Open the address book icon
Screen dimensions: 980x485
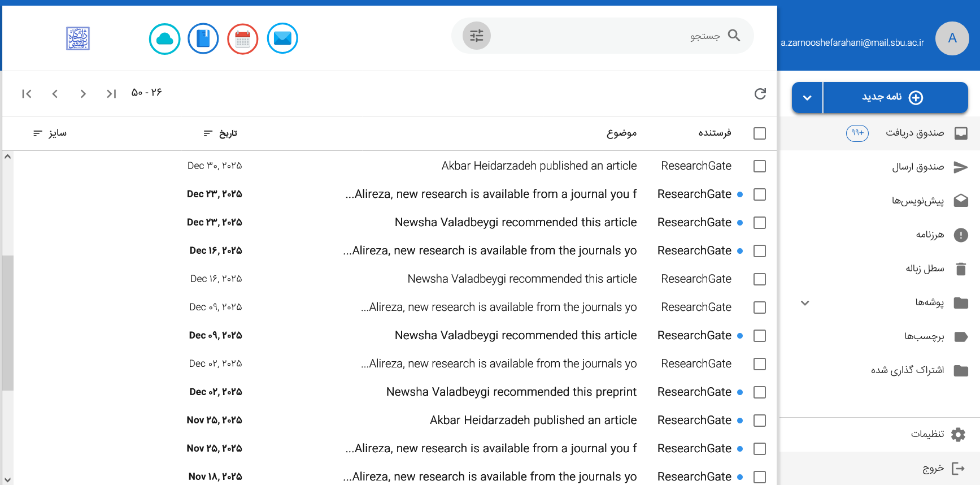pos(203,38)
